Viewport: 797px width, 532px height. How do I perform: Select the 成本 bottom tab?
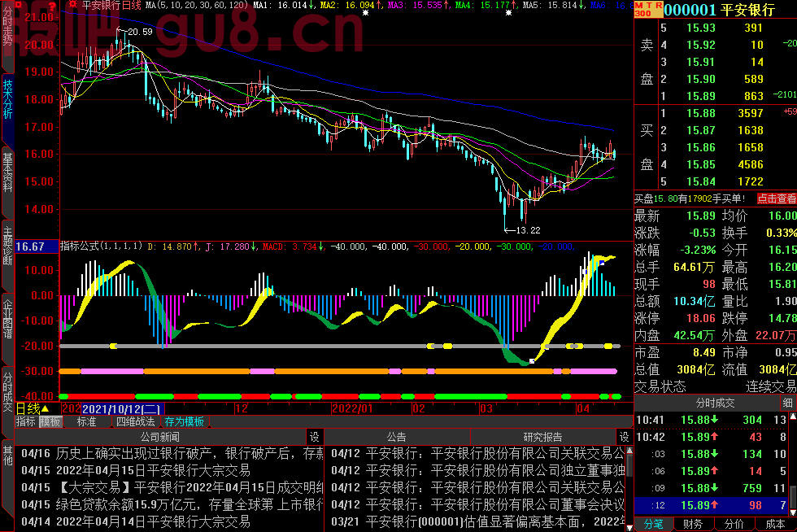pos(775,524)
